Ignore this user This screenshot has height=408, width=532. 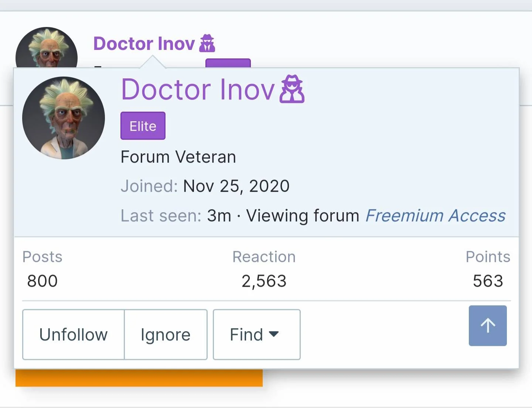[x=166, y=334]
